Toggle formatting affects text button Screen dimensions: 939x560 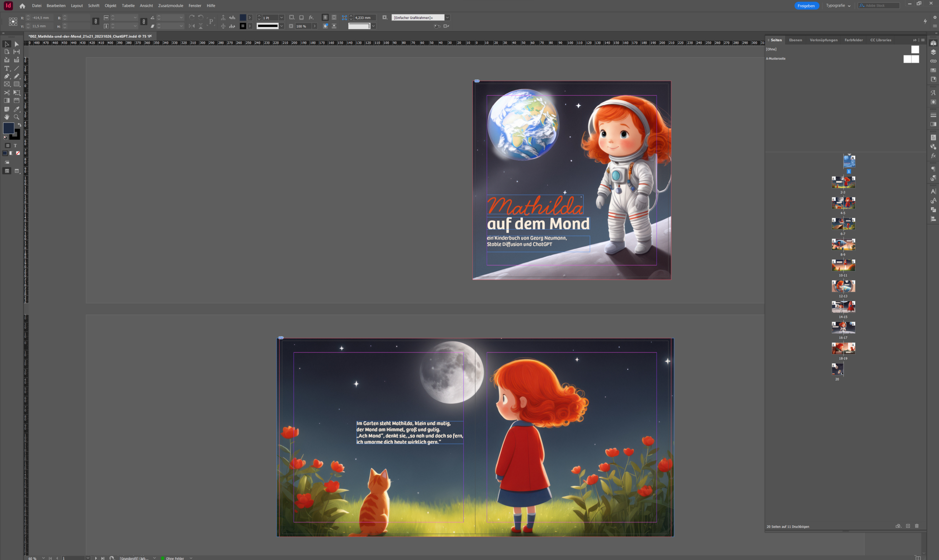pyautogui.click(x=15, y=146)
